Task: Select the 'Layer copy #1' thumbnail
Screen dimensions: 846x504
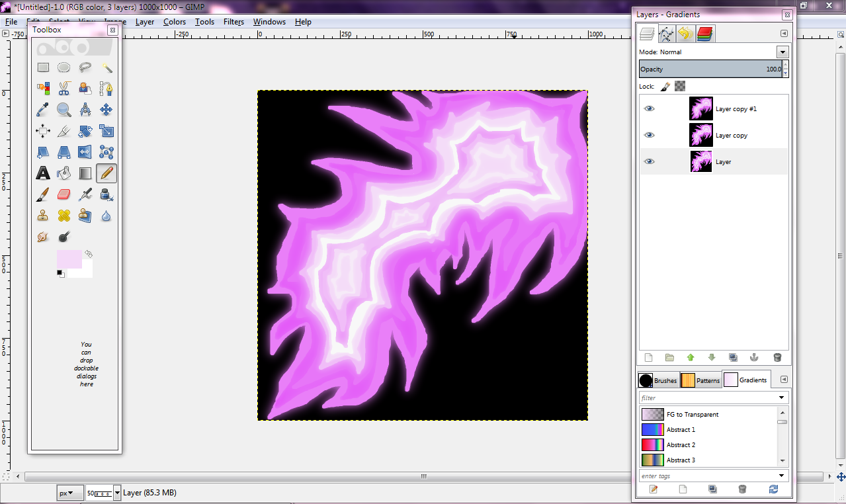Action: pyautogui.click(x=700, y=108)
